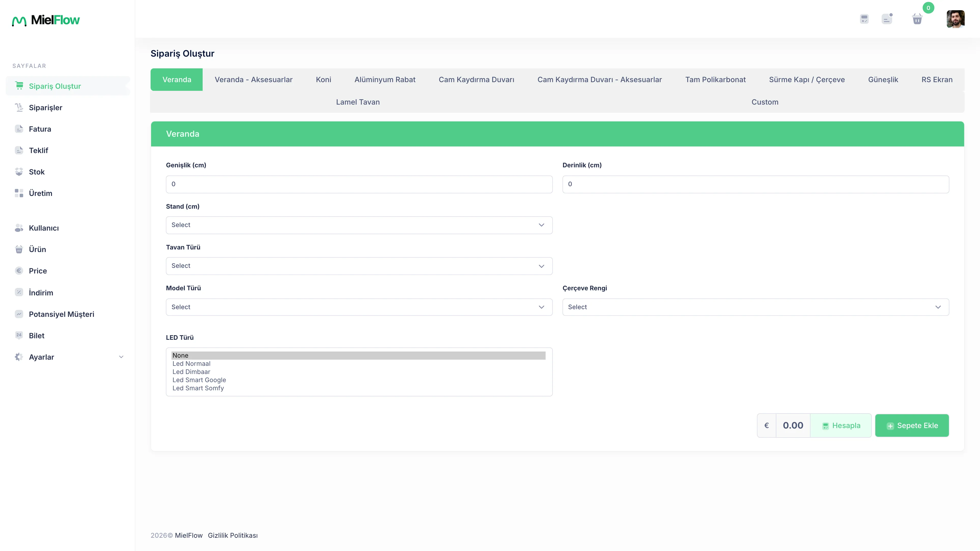Open the Tavan Türü dropdown
The image size is (980, 551).
coord(359,266)
